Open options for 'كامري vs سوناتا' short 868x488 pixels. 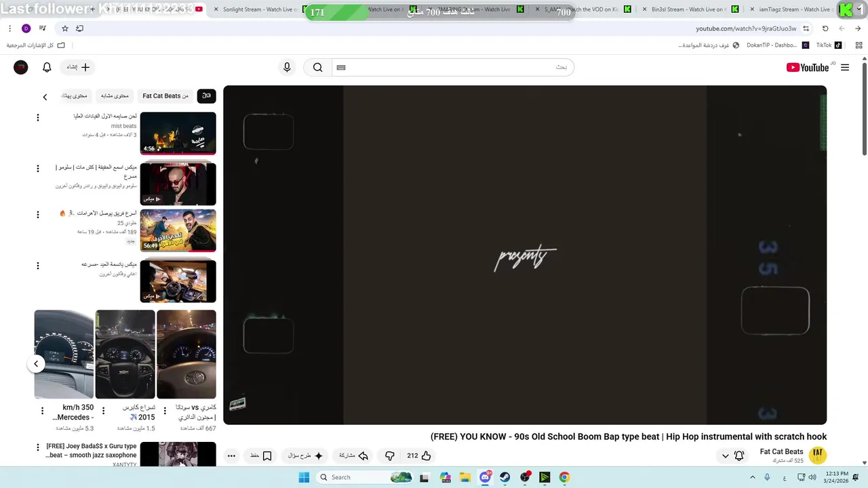pyautogui.click(x=165, y=411)
